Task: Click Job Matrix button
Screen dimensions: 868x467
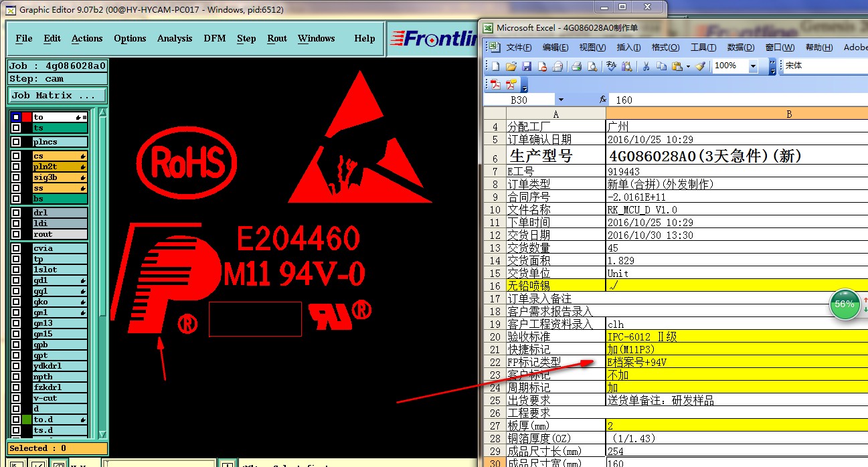Action: [58, 95]
